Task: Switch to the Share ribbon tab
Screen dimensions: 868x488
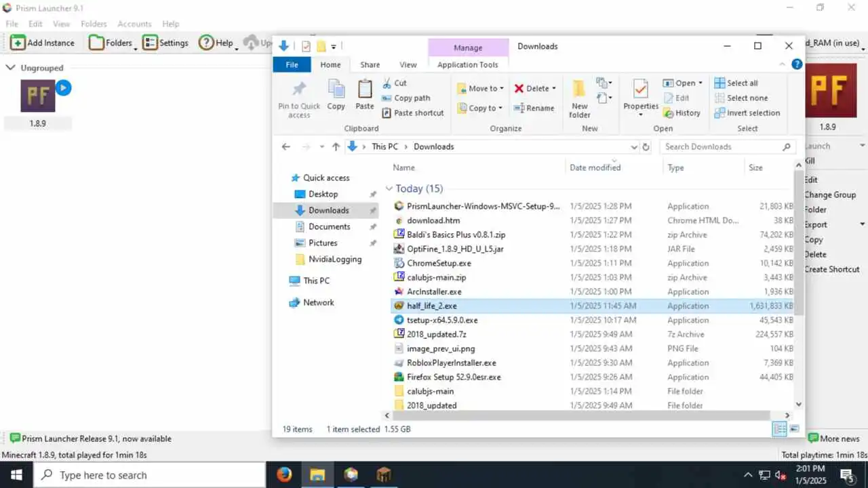Action: point(370,64)
